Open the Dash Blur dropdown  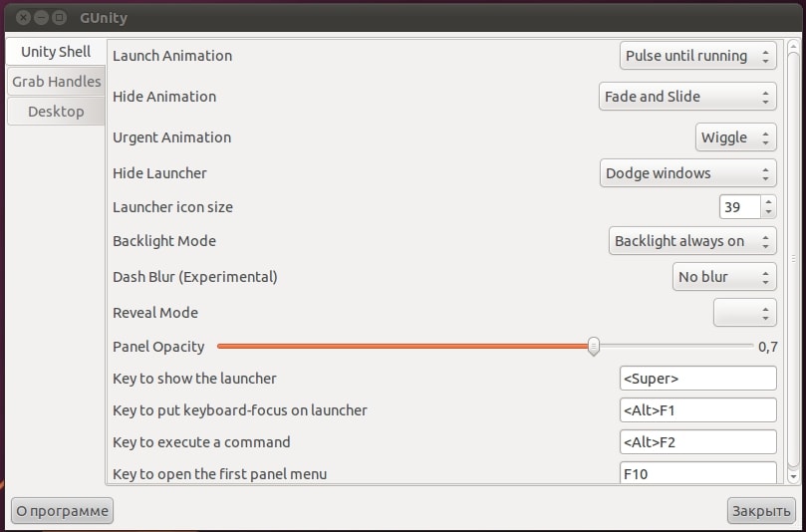[724, 277]
